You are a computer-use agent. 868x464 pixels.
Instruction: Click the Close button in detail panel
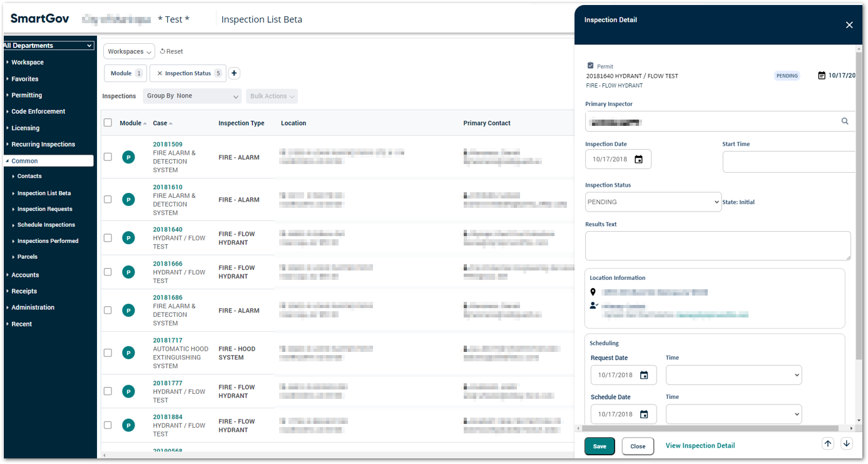(x=638, y=446)
